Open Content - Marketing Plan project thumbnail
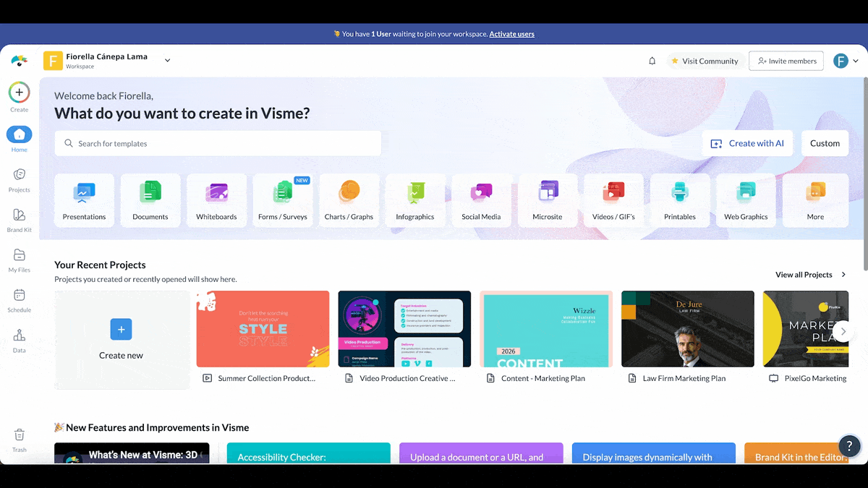 point(546,329)
